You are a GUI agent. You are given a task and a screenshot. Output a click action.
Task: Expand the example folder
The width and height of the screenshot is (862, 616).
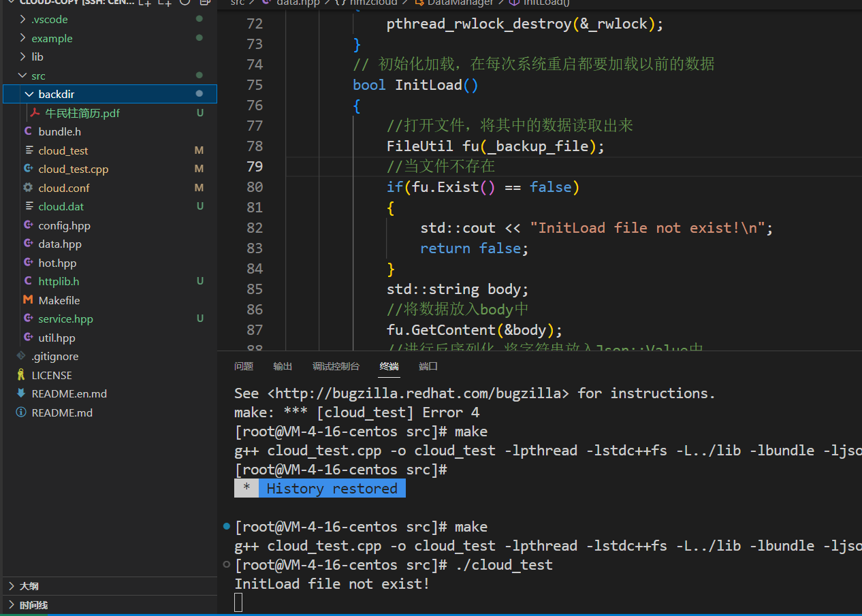(x=24, y=38)
